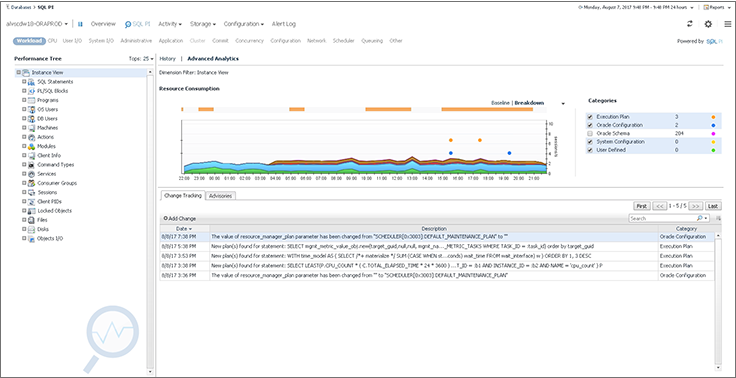Select the Consumer Groups tree icon

tap(31, 183)
